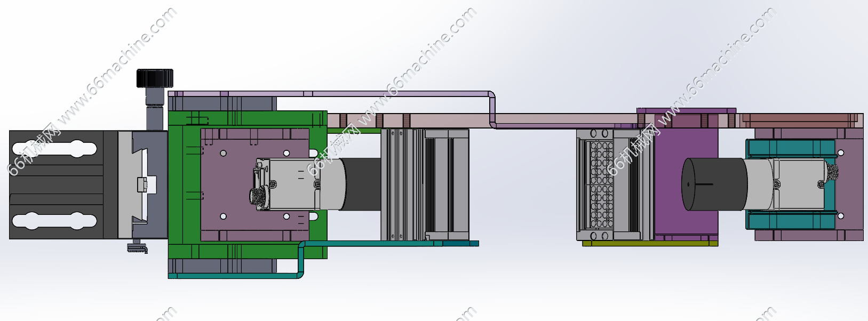Click the dark cylinder beside the finned block
This screenshot has width=868, height=321.
363,184
